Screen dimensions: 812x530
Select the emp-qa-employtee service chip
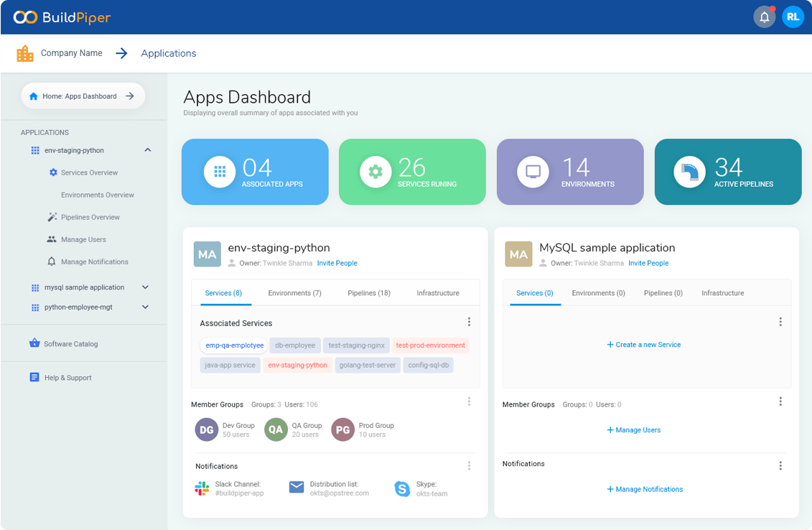point(234,345)
